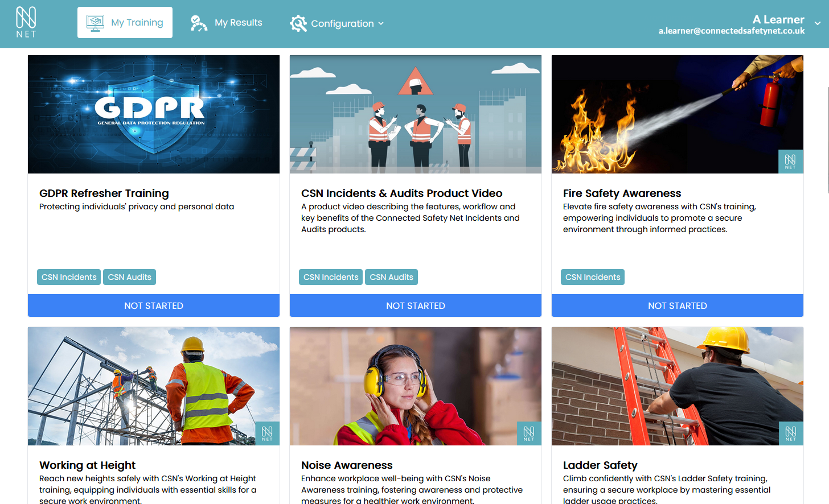The image size is (829, 504).
Task: Open the GDPR Refresher Training thumbnail
Action: coord(154,114)
